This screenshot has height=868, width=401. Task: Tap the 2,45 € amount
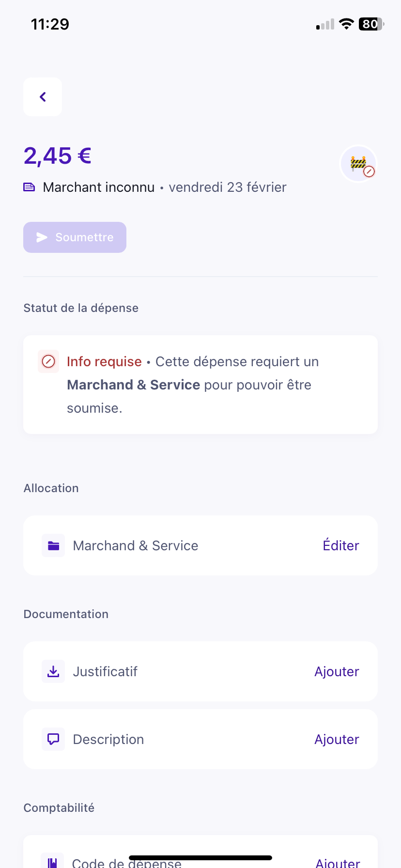[58, 156]
